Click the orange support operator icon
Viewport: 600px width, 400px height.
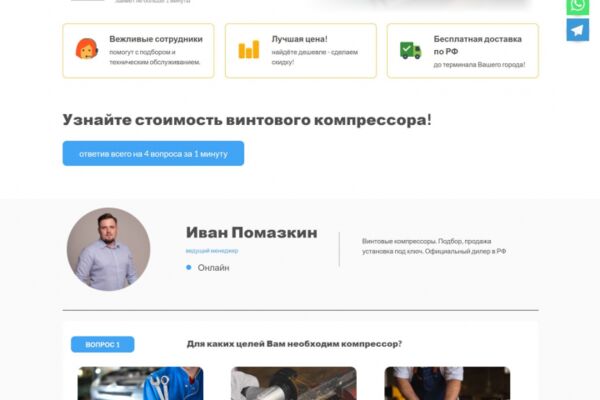point(86,49)
